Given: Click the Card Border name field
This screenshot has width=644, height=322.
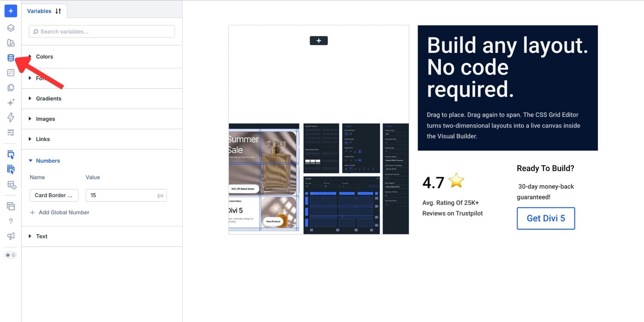Looking at the screenshot, I should (x=54, y=195).
